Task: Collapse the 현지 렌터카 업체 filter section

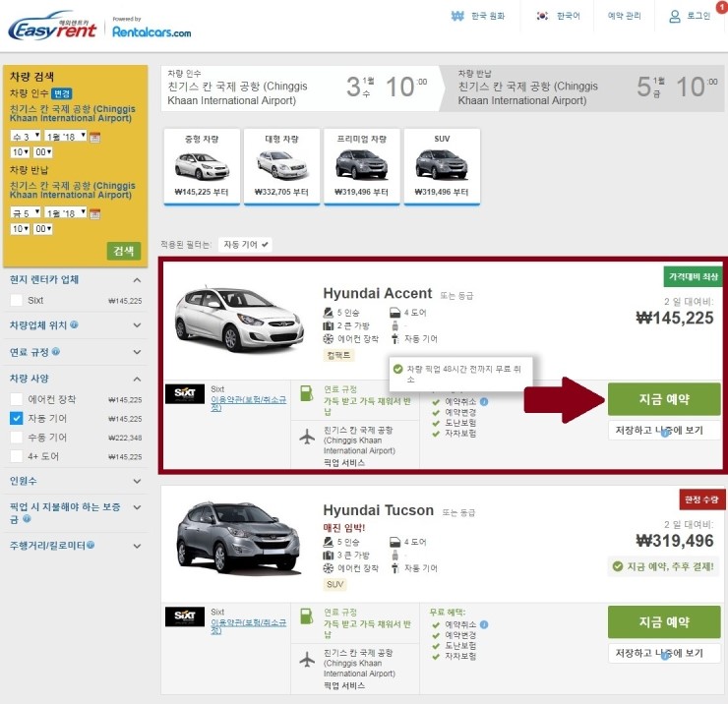Action: pos(137,280)
